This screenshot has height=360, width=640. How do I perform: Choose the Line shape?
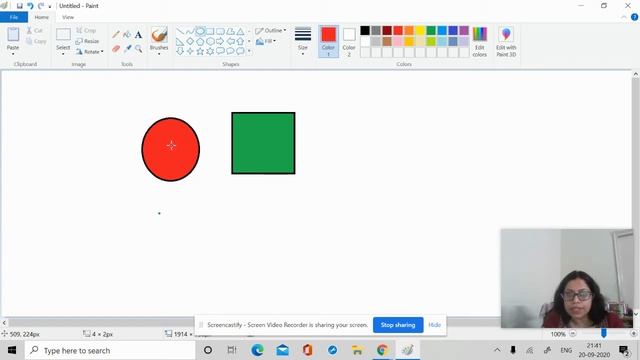[180, 31]
